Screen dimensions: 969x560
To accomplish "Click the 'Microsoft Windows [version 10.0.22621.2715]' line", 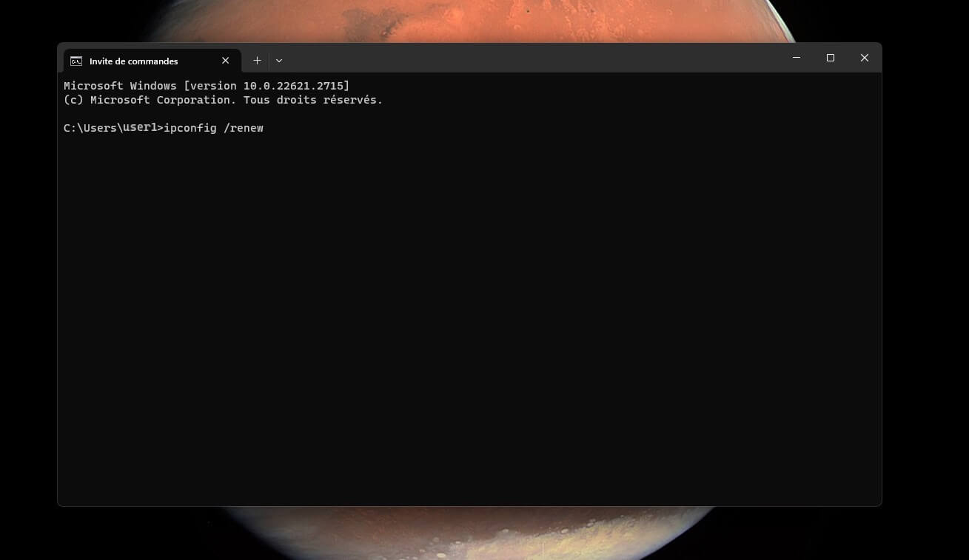I will pos(207,86).
